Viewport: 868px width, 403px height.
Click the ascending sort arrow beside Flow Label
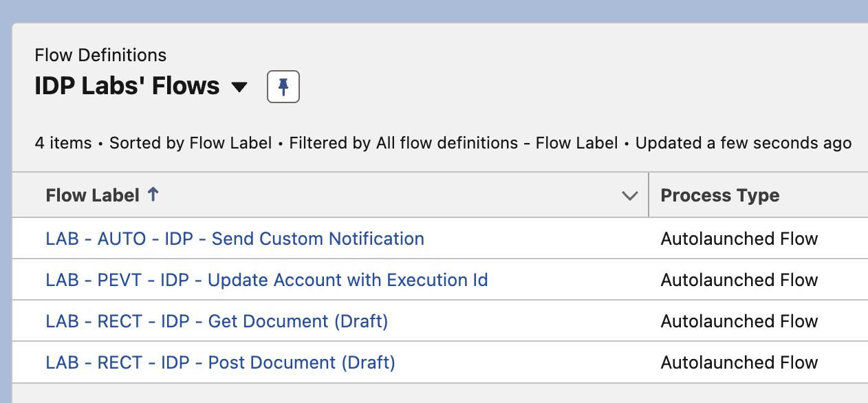153,195
